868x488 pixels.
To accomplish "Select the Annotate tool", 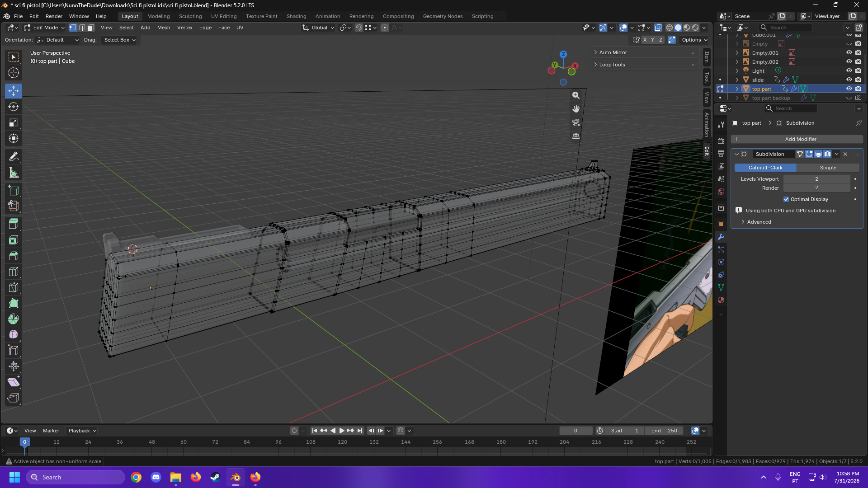I will pyautogui.click(x=14, y=156).
